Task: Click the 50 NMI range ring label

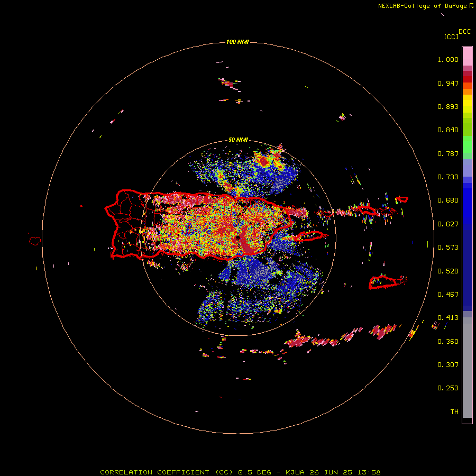Action: click(238, 140)
